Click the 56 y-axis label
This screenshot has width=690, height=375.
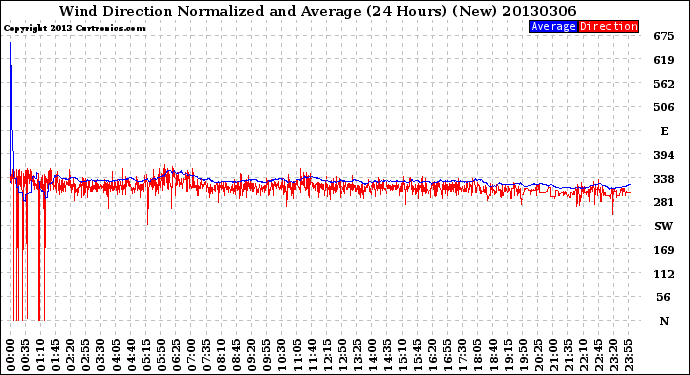(664, 297)
